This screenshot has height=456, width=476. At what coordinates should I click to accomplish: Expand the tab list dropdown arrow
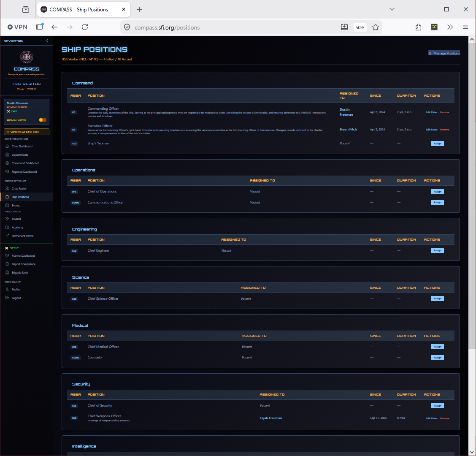point(392,9)
